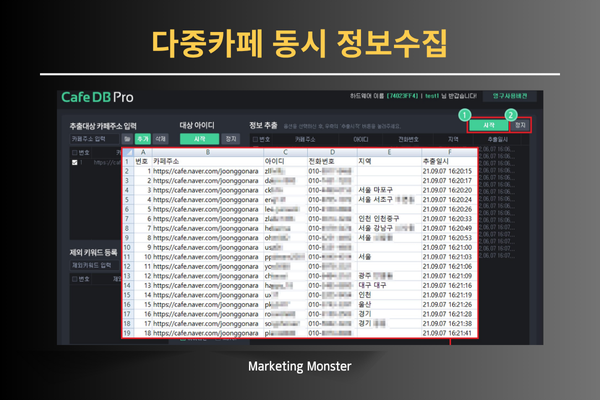Click Excel cell 대구 대구
Image resolution: width=600 pixels, height=400 pixels.
tap(389, 285)
